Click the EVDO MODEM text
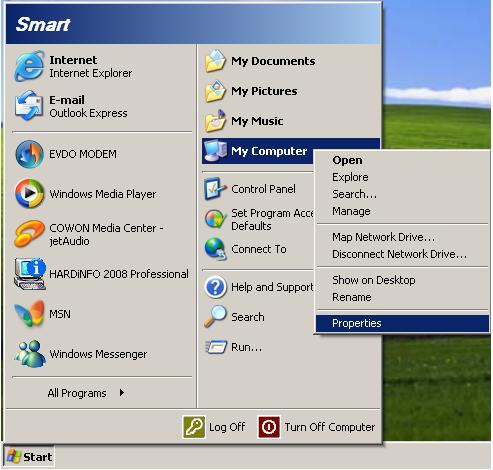This screenshot has height=470, width=493. click(x=83, y=154)
